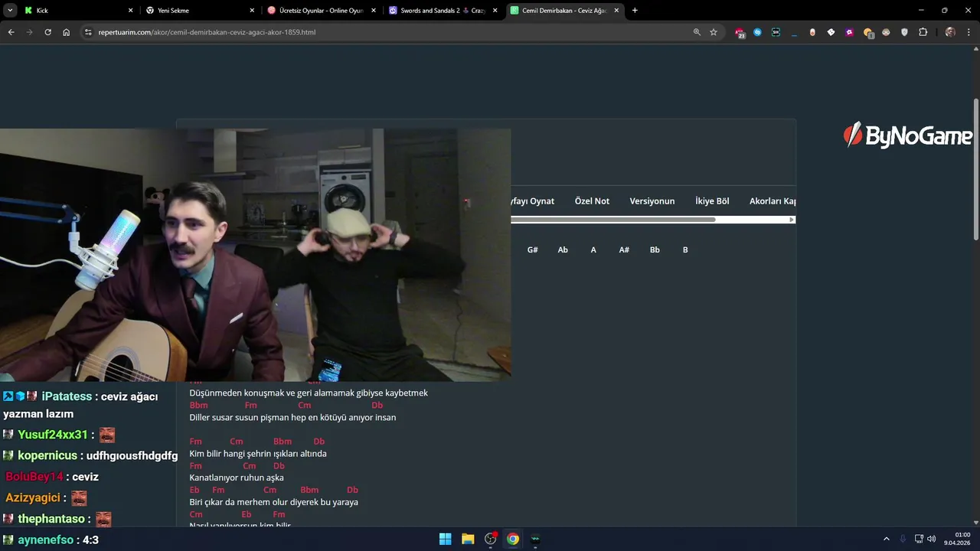Switch to Ücretsiz Oyunlar tab

point(322,11)
